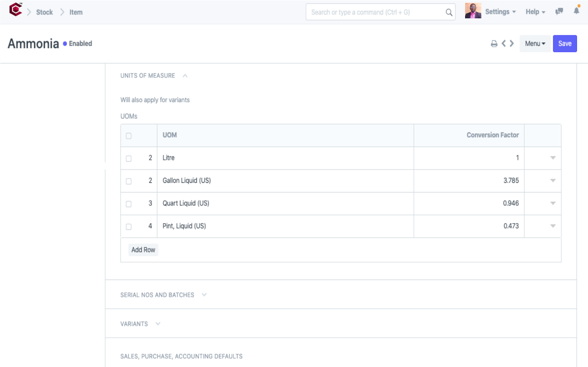Open the Pint, Liquid (US) row dropdown arrow
Screen dimensions: 588x367
point(553,226)
